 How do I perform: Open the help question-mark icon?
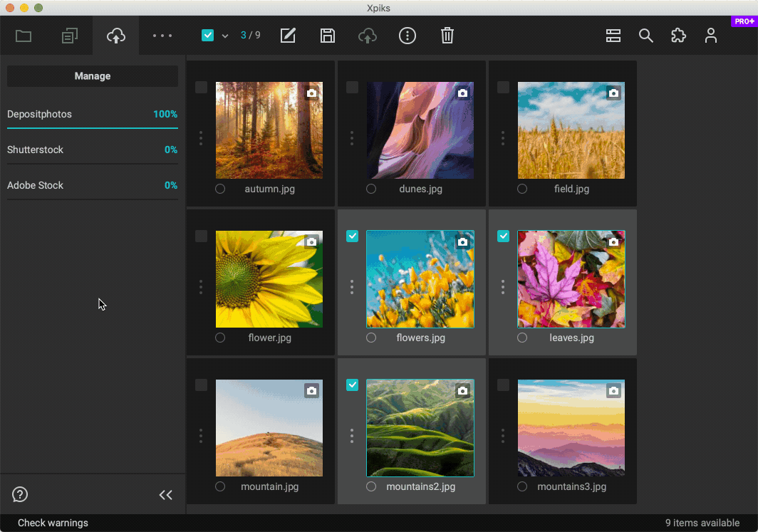(19, 494)
